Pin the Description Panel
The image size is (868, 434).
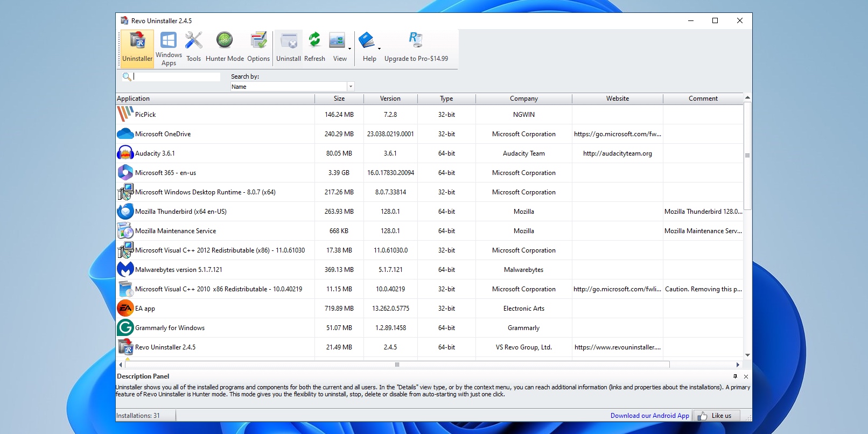[735, 376]
